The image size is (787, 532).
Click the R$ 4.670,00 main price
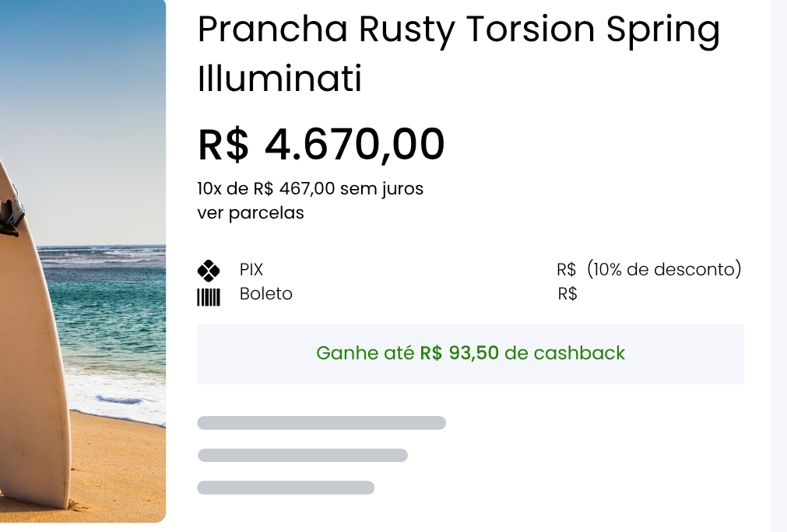click(x=321, y=145)
